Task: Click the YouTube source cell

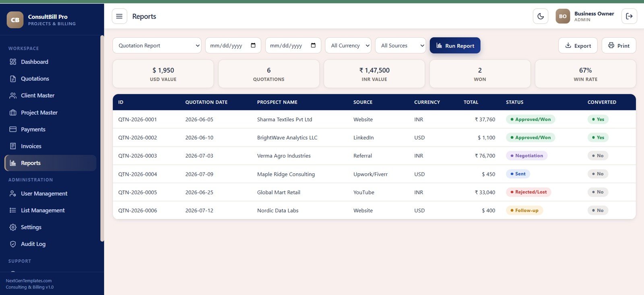Action: [364, 193]
